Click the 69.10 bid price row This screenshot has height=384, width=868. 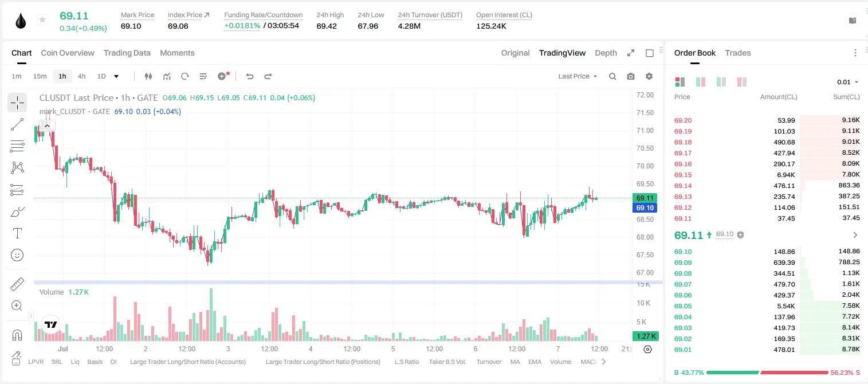click(x=767, y=252)
